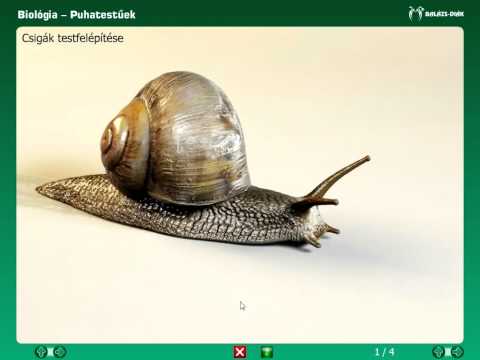480x360 pixels.
Task: Click the empty slide area below the snail
Action: pos(240,293)
